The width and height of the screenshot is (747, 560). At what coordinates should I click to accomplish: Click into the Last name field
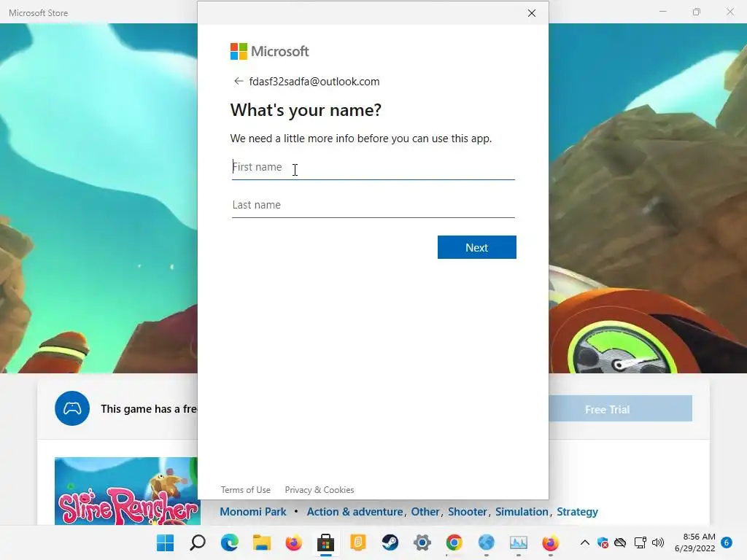(x=373, y=205)
